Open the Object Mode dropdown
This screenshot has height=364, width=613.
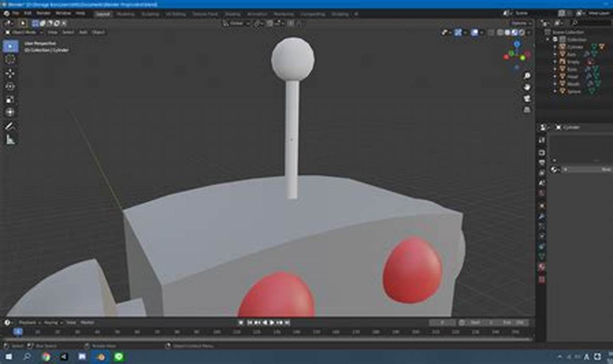point(23,32)
